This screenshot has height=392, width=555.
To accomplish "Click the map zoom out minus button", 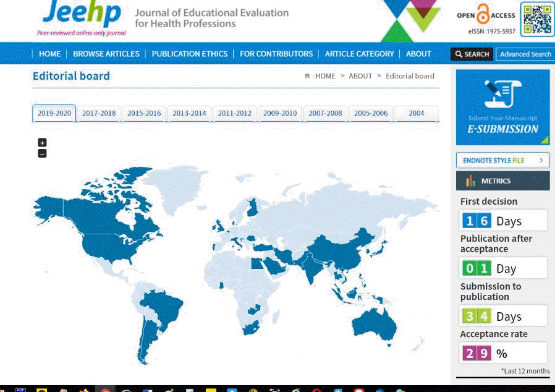I will point(42,153).
